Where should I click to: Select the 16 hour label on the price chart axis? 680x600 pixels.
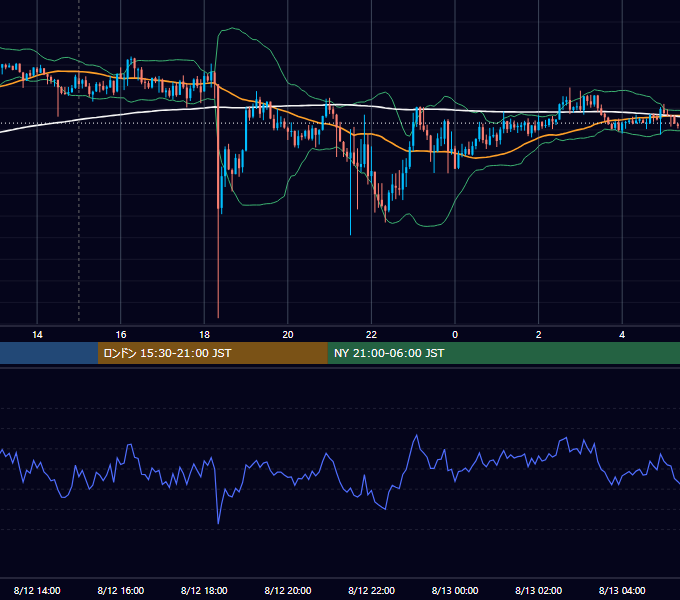click(x=121, y=335)
